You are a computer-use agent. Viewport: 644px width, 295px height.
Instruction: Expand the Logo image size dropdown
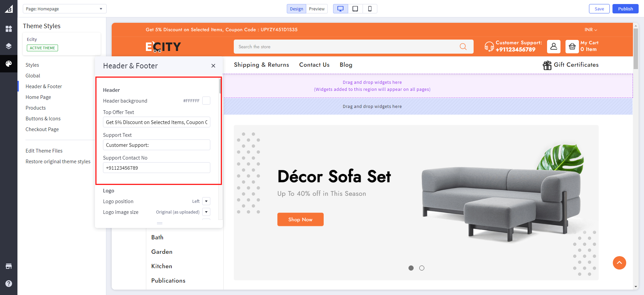pos(206,212)
